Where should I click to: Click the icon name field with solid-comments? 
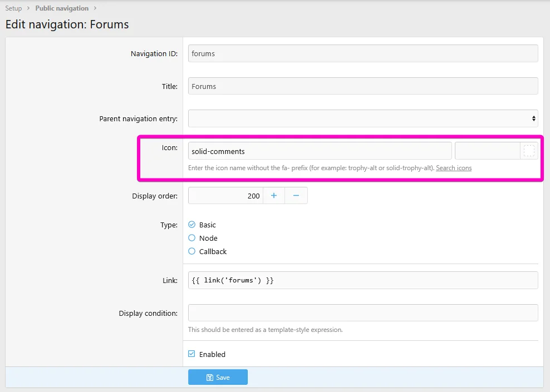[x=320, y=151]
